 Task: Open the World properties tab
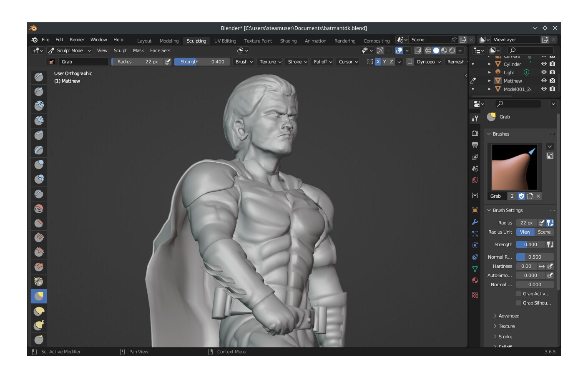475,180
